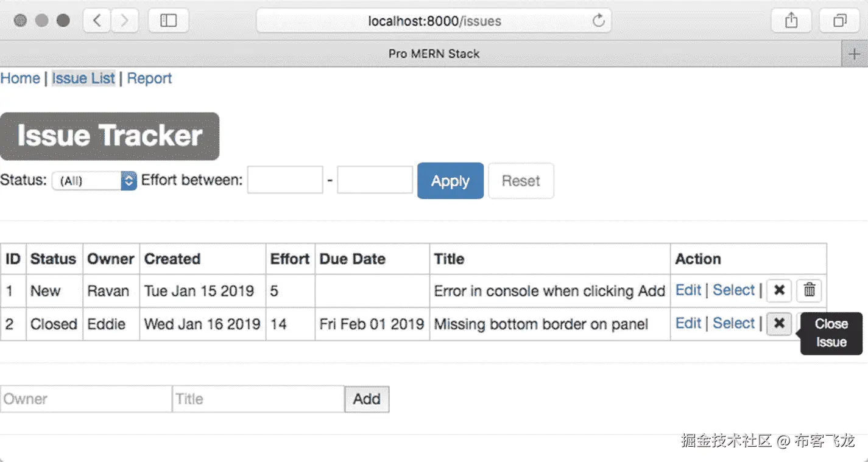Click the Add issue button

[x=367, y=399]
